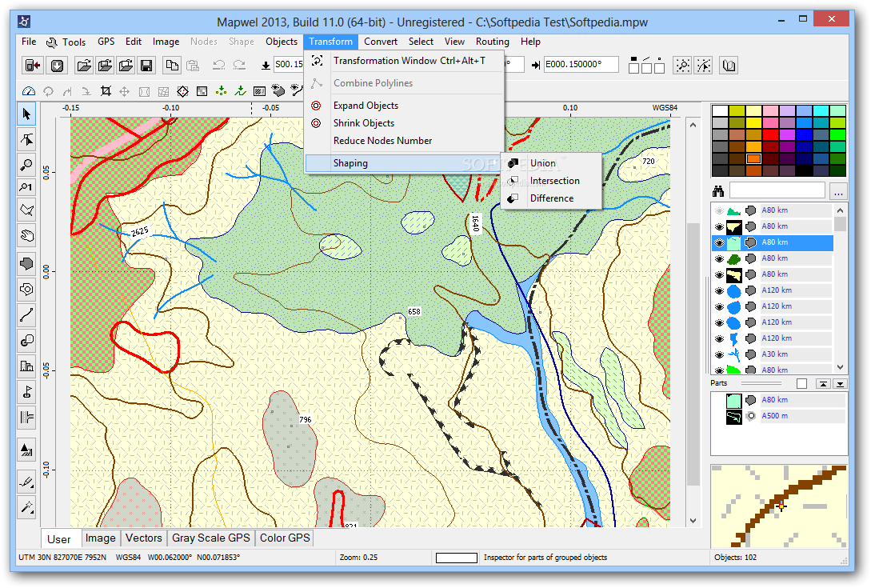Pick the flag point tool
Image resolution: width=871 pixels, height=588 pixels.
26,392
